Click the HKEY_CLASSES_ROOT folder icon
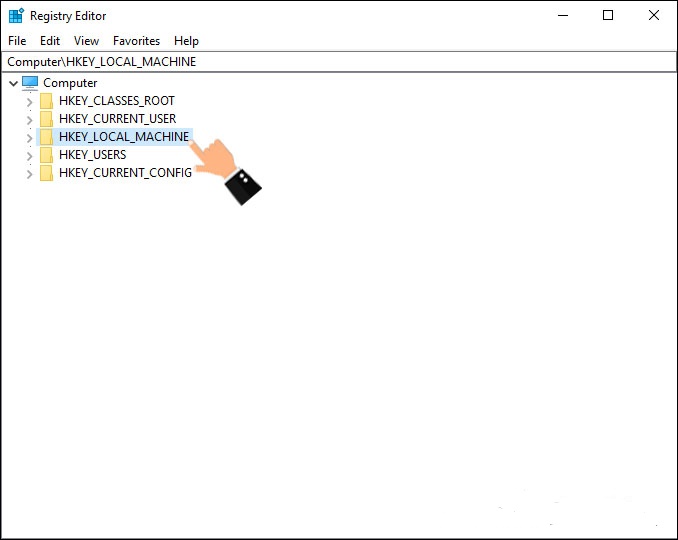 (46, 101)
